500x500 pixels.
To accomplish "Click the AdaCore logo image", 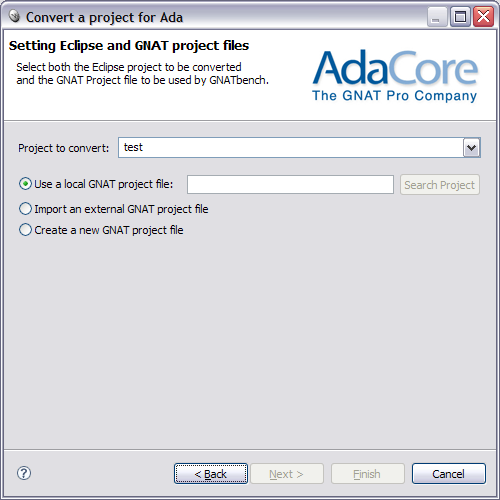I will pyautogui.click(x=395, y=76).
